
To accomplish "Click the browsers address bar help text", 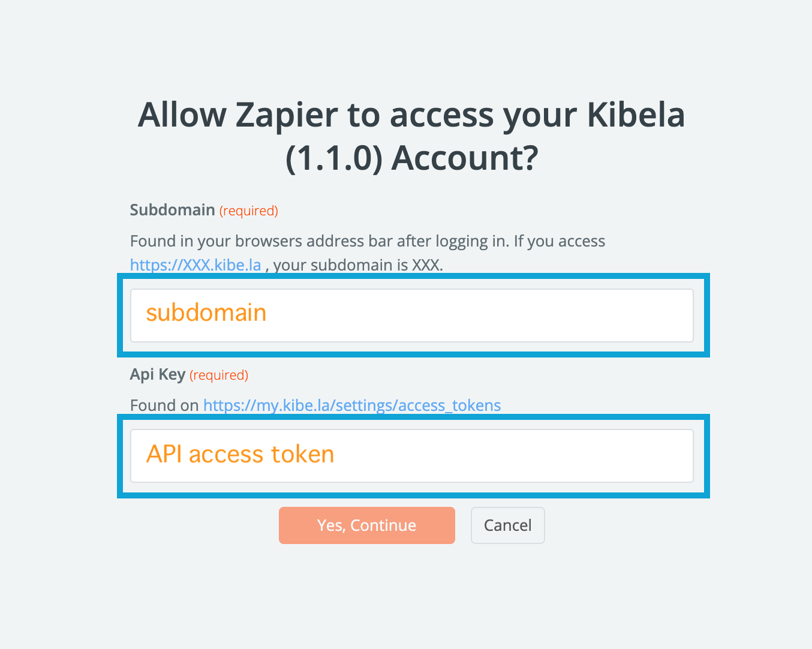I will [367, 241].
